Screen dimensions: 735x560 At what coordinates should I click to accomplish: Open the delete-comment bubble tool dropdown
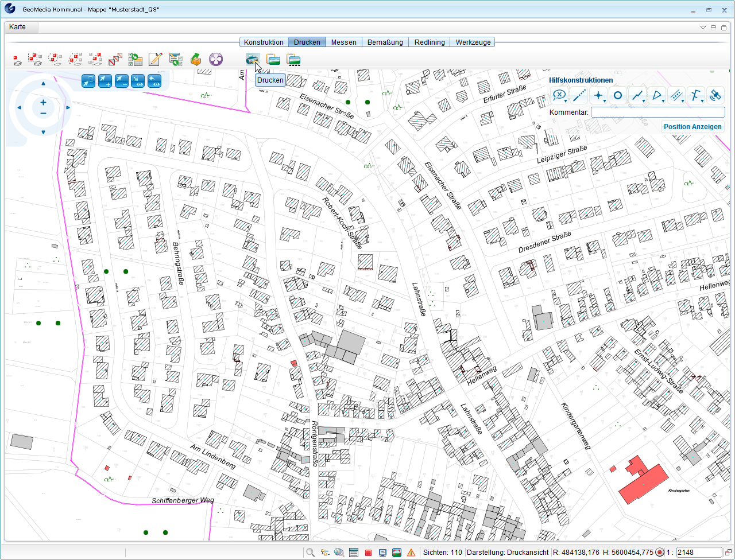point(566,101)
